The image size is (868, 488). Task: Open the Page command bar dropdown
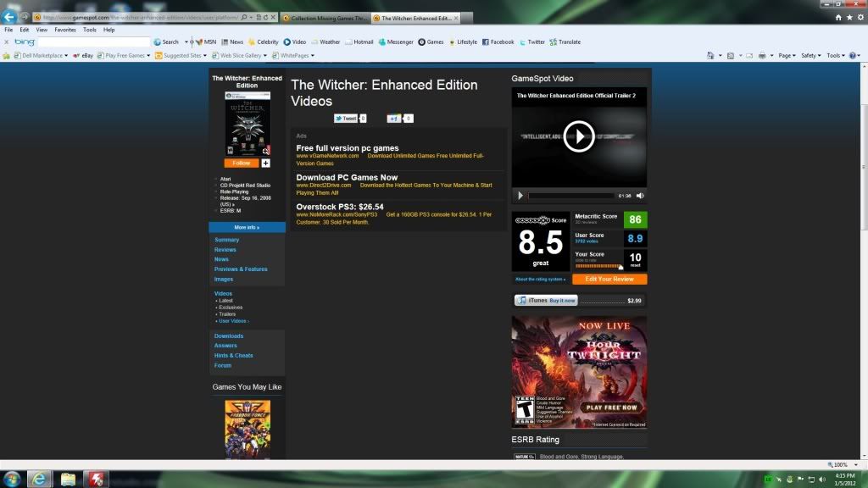click(x=787, y=55)
